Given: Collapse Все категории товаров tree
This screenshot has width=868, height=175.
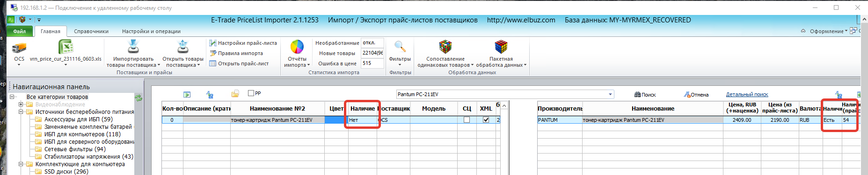Looking at the screenshot, I should coord(12,97).
